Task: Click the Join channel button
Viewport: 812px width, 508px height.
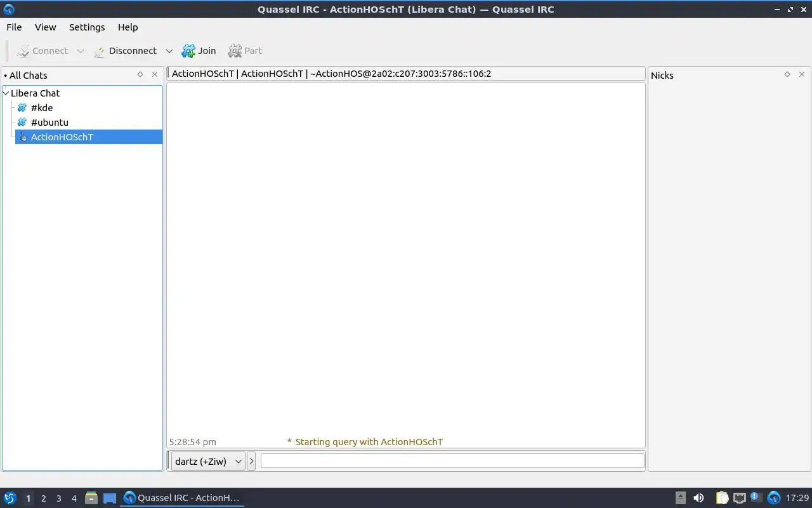Action: click(199, 51)
